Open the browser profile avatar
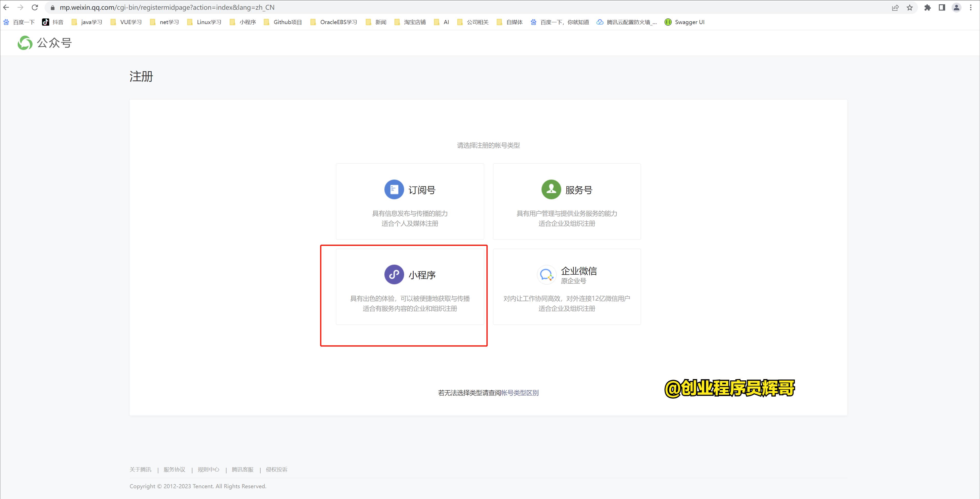The width and height of the screenshot is (980, 499). [957, 7]
